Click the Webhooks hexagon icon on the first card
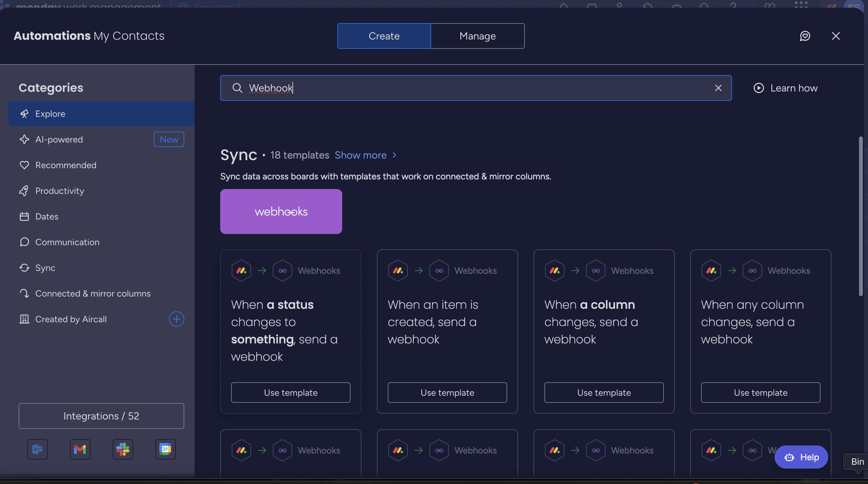Image resolution: width=868 pixels, height=484 pixels. pyautogui.click(x=282, y=270)
